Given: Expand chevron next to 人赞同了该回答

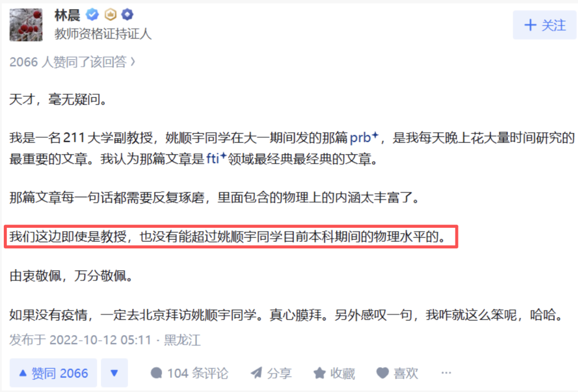Looking at the screenshot, I should coord(133,62).
